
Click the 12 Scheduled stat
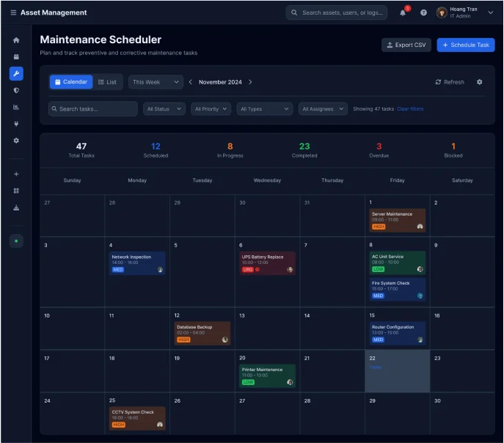(156, 150)
